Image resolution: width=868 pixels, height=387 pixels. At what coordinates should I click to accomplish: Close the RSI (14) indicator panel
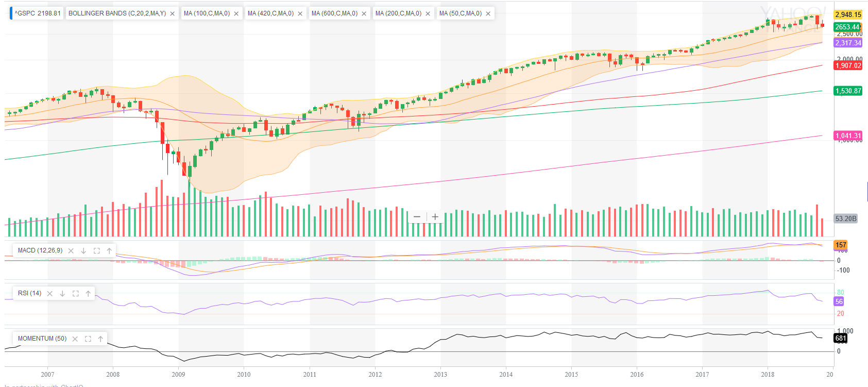(50, 294)
